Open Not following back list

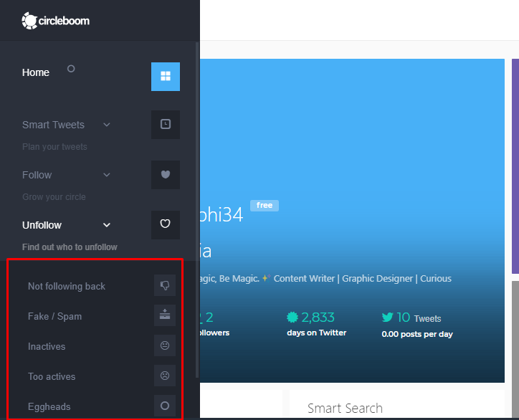click(67, 286)
